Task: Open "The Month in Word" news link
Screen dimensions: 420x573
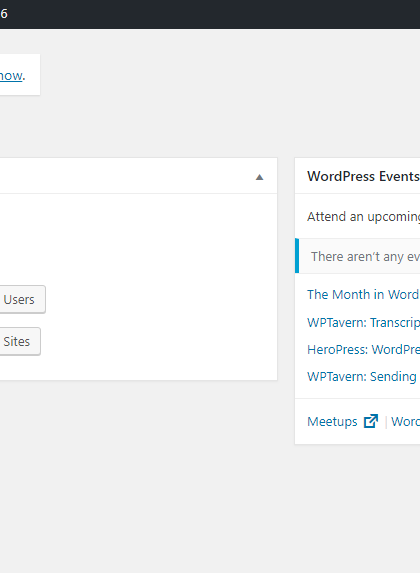Action: point(363,295)
